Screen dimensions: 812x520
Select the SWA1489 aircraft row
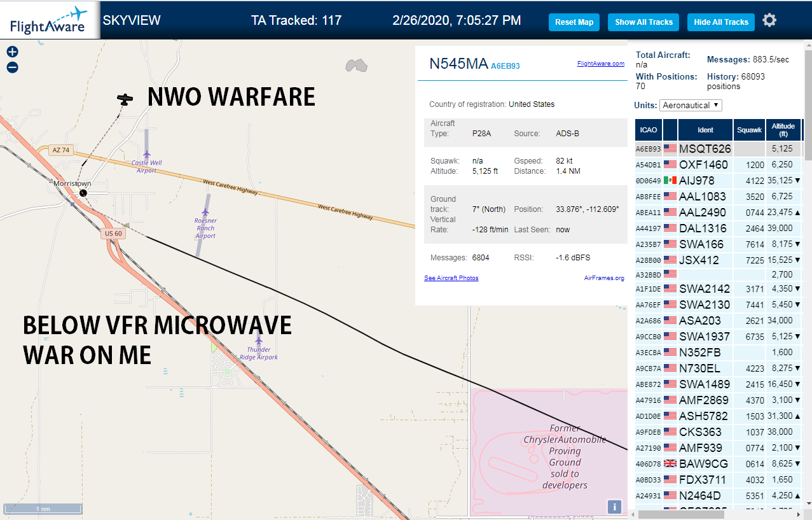[719, 384]
